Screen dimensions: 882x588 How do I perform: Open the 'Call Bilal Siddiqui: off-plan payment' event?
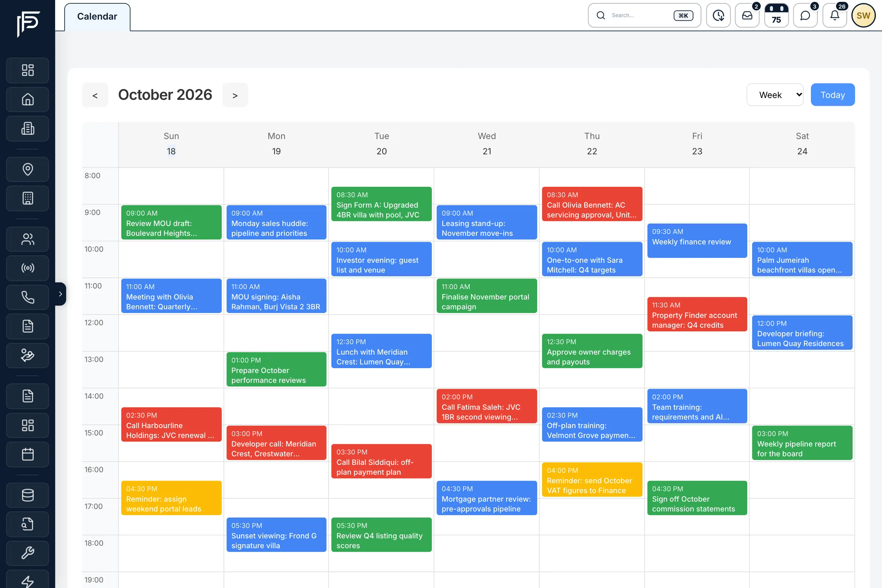(x=381, y=461)
